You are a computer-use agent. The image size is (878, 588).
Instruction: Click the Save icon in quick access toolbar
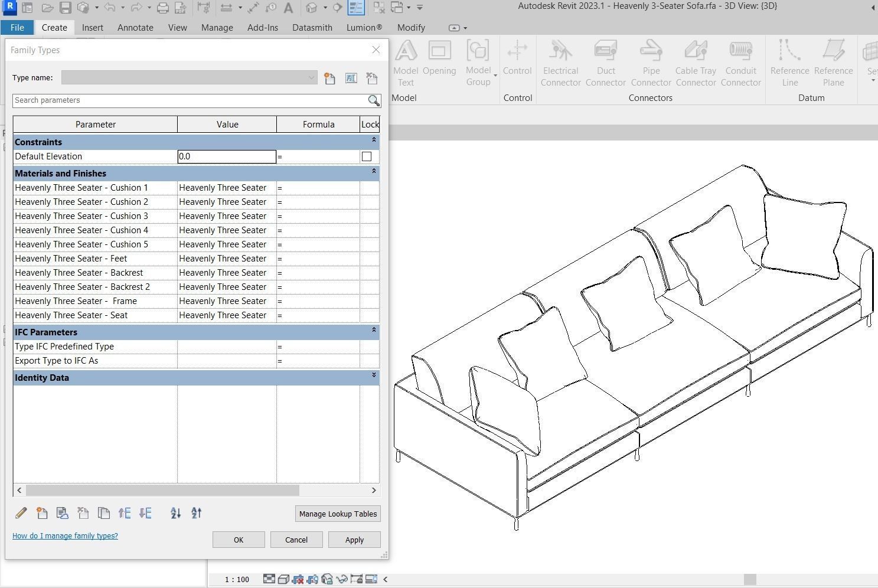click(x=66, y=8)
